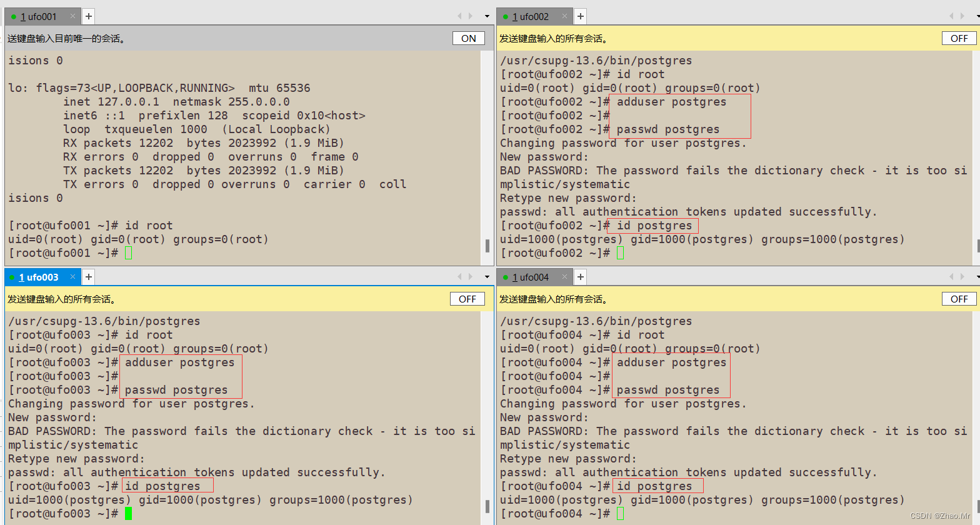Click 'inet6 ::1 prefixlen 128' line

pyautogui.click(x=214, y=116)
